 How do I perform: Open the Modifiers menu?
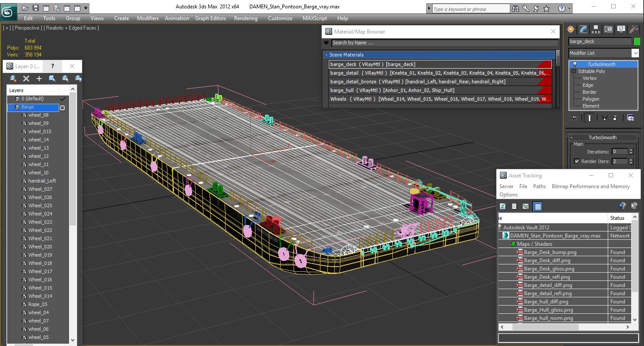click(x=148, y=18)
